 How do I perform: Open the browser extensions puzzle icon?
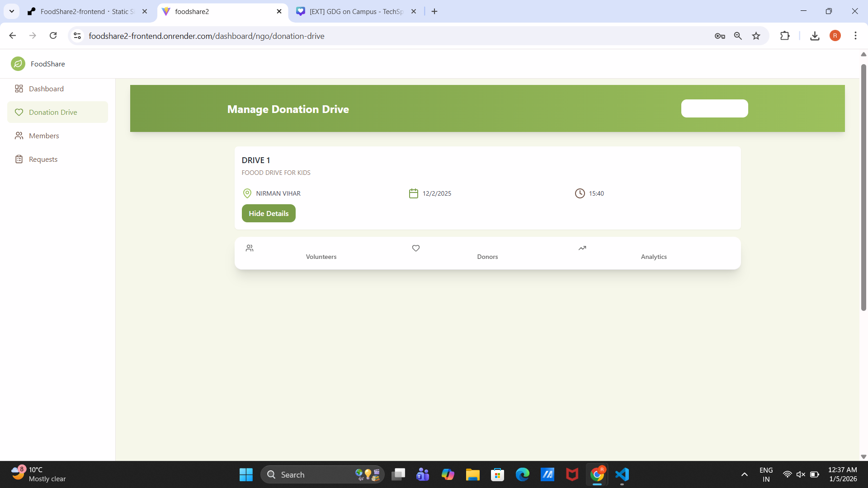point(785,36)
